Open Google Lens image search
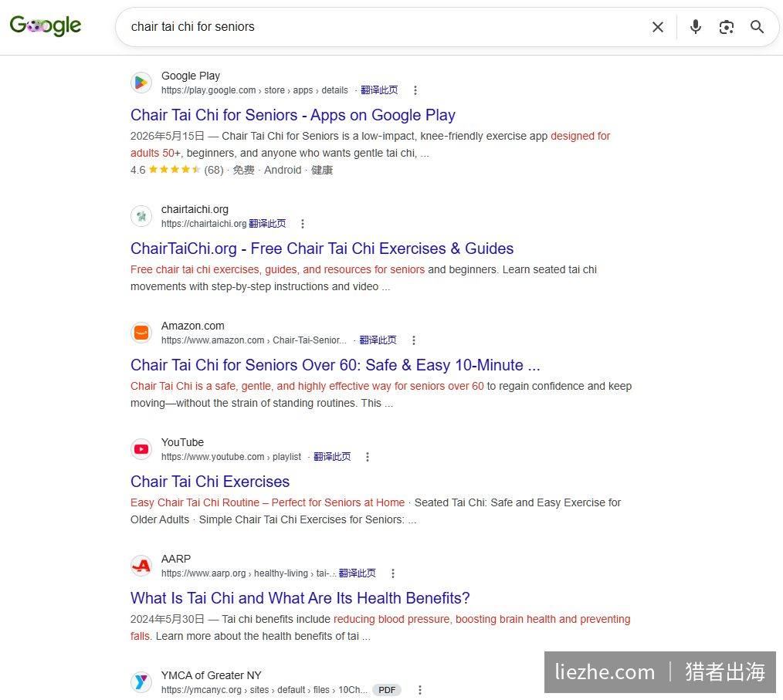The image size is (783, 700). pyautogui.click(x=726, y=27)
